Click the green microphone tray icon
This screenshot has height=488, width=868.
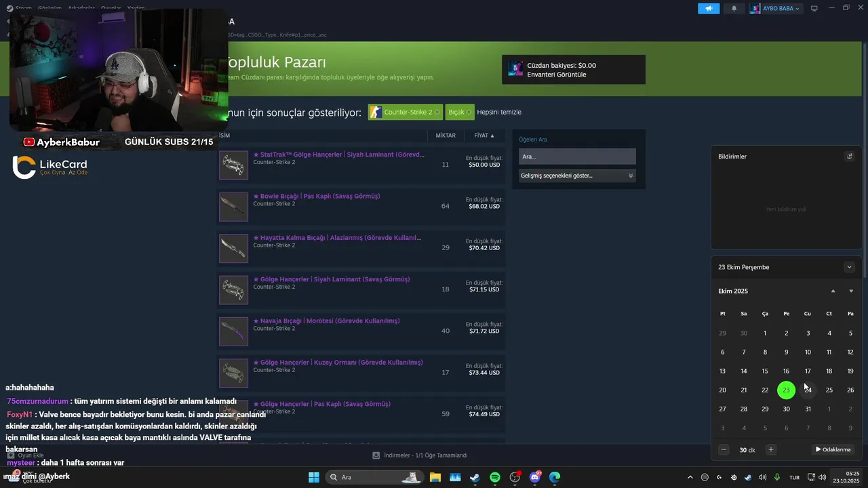(x=777, y=477)
